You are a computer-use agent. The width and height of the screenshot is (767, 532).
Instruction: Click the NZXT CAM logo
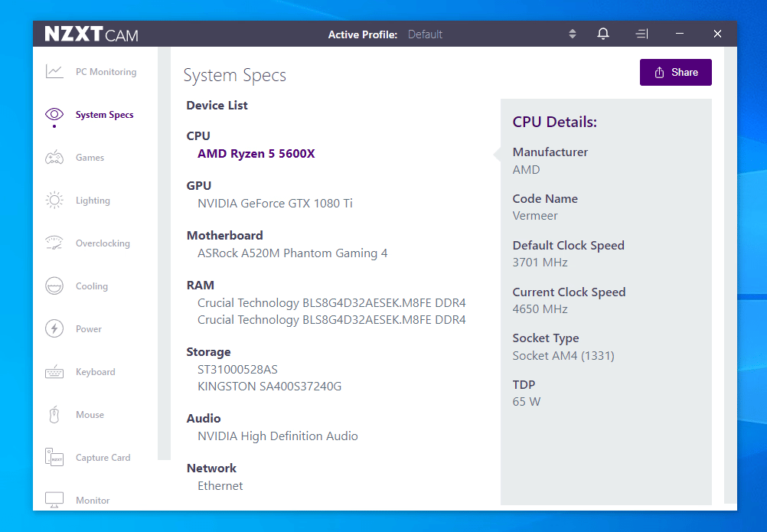point(91,34)
